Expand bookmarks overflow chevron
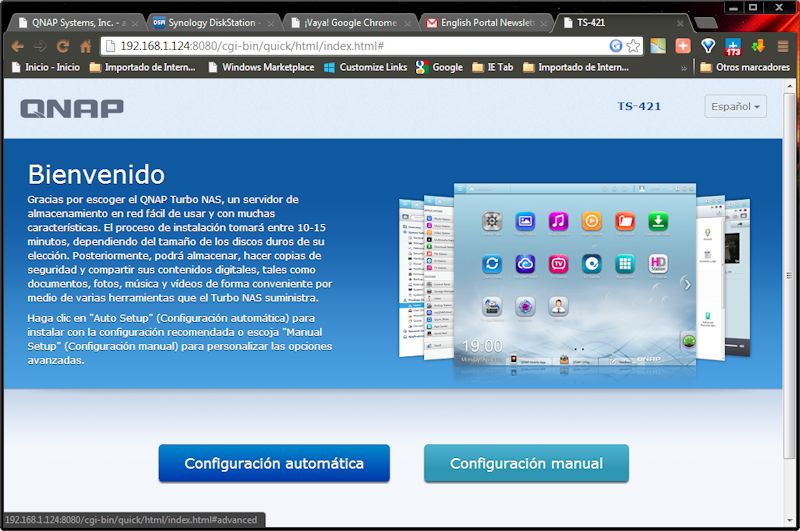Image resolution: width=800 pixels, height=531 pixels. click(x=684, y=68)
